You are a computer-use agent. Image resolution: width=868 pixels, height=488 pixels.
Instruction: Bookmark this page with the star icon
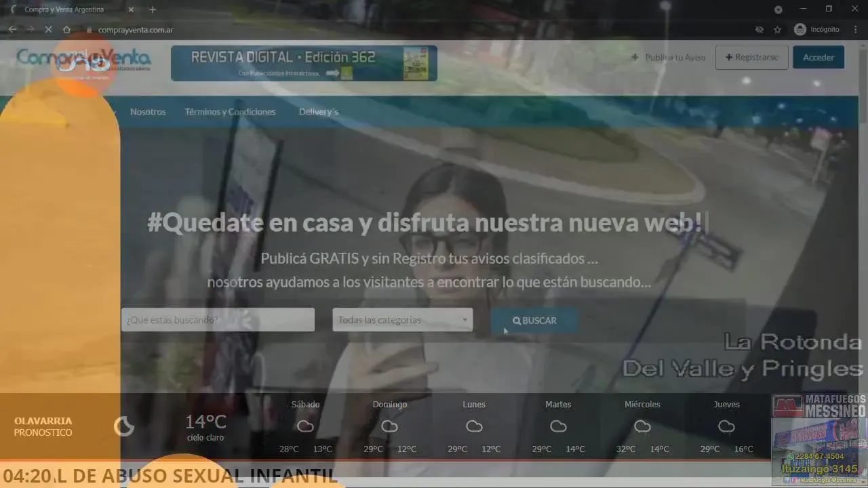(x=778, y=30)
